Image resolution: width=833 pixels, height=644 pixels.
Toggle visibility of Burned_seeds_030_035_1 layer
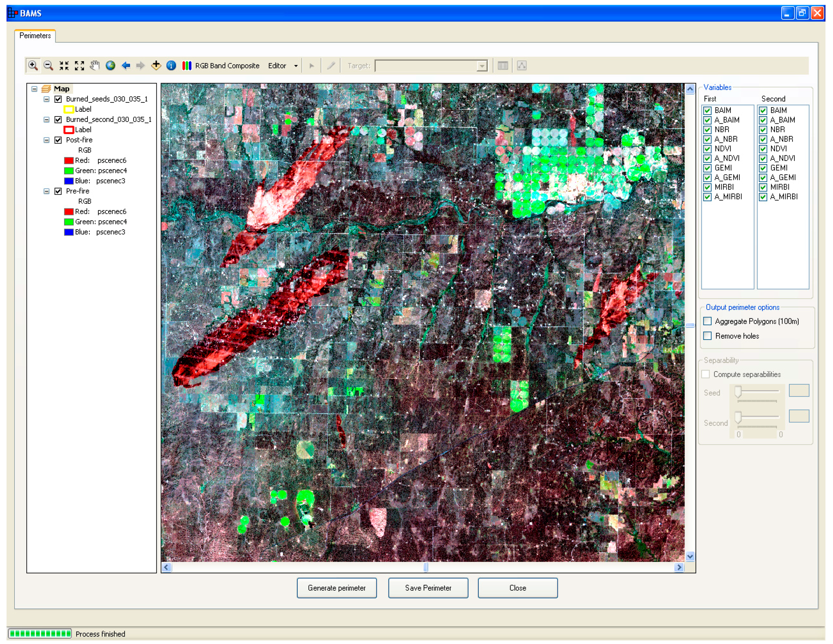(x=58, y=99)
